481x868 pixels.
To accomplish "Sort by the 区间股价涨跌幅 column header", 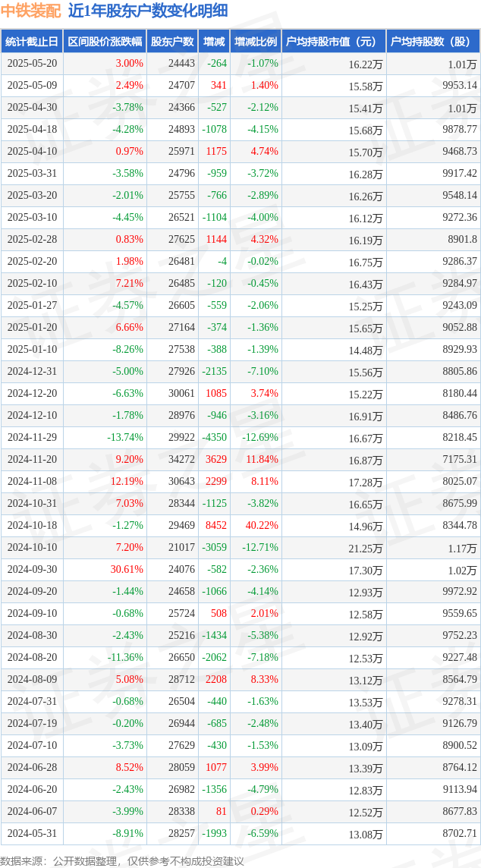I will point(104,42).
